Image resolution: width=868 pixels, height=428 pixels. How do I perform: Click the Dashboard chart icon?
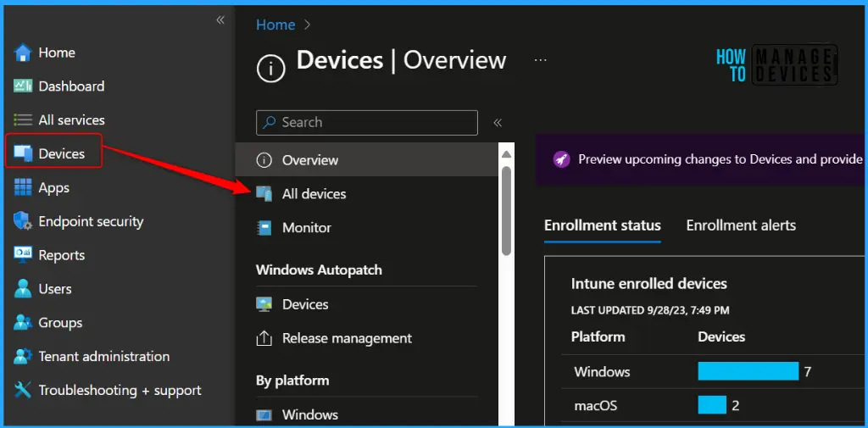click(23, 86)
